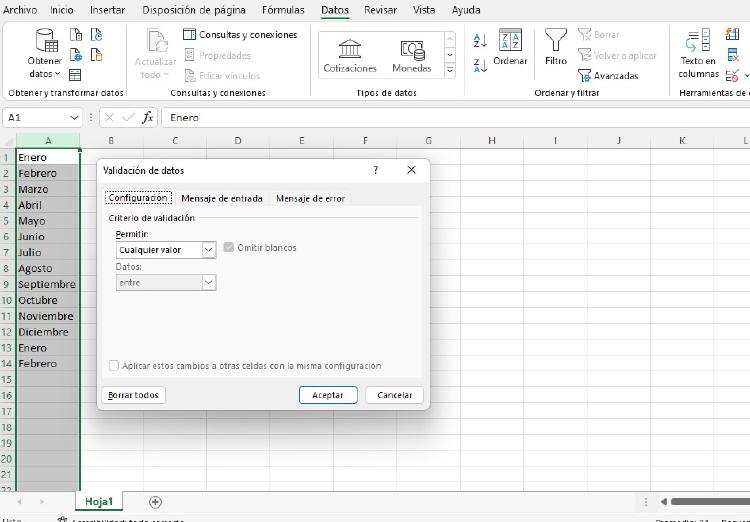Screen dimensions: 750x522
Task: Select the Monedas data type icon
Action: 412,48
